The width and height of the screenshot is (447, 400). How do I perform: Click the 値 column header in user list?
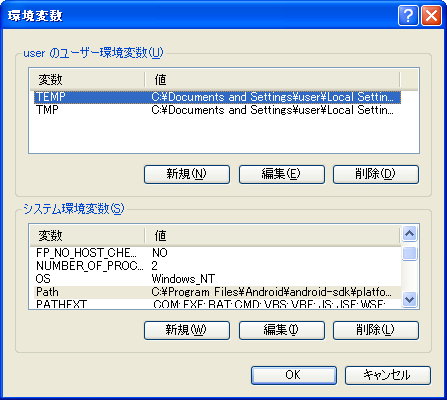point(272,80)
